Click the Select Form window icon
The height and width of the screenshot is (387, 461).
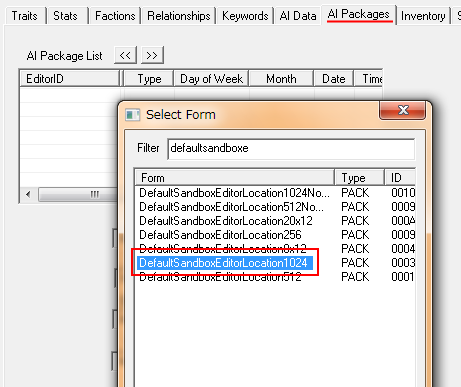click(132, 115)
